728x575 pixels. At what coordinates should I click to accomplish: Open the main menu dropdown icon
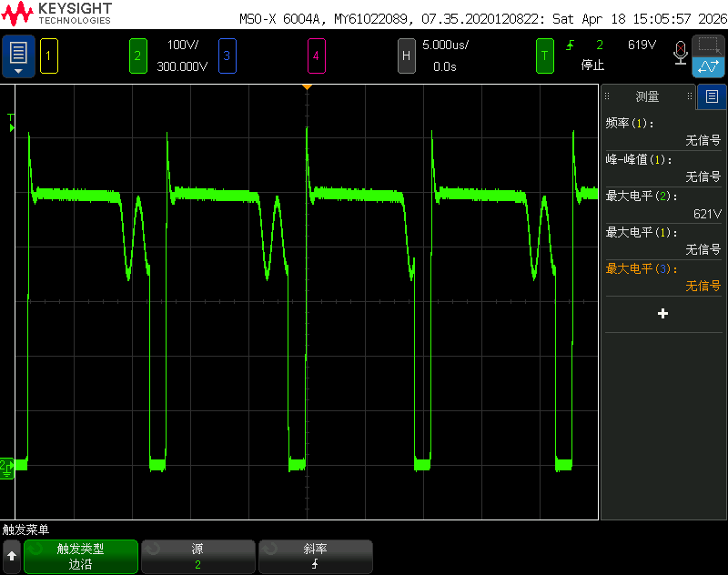point(18,56)
